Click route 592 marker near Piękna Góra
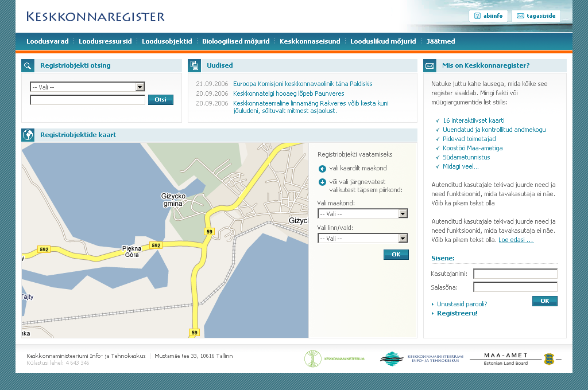The height and width of the screenshot is (390, 588). (156, 245)
